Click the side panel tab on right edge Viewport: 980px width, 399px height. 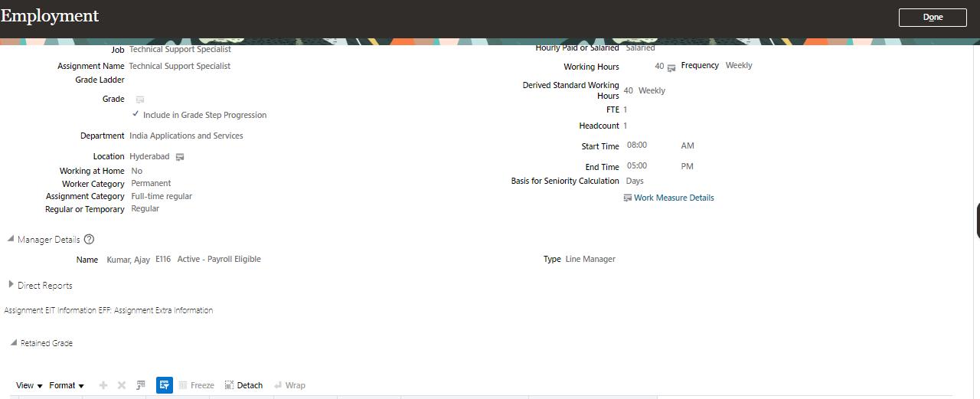tap(978, 221)
